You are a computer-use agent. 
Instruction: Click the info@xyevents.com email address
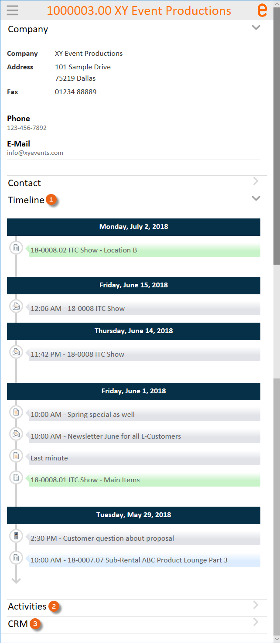pos(35,153)
